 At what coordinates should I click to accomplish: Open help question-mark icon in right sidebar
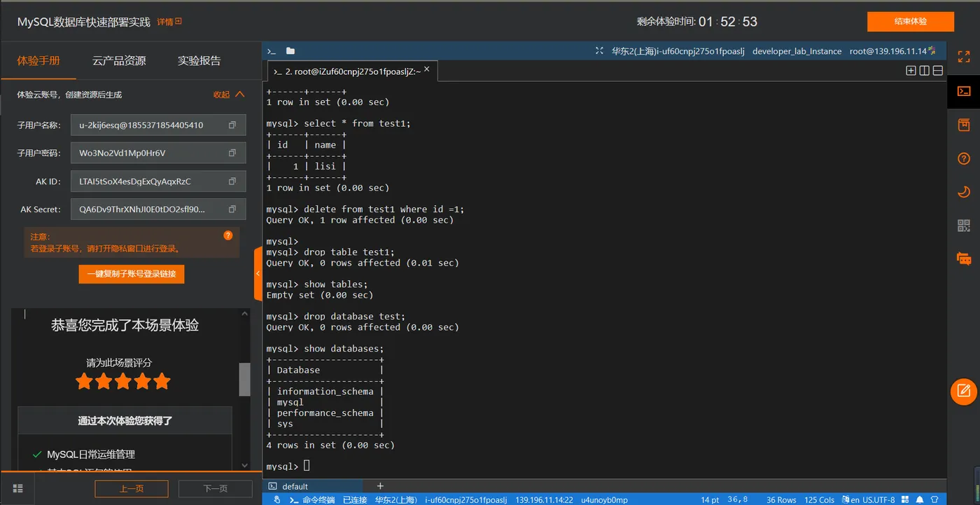[x=964, y=159]
